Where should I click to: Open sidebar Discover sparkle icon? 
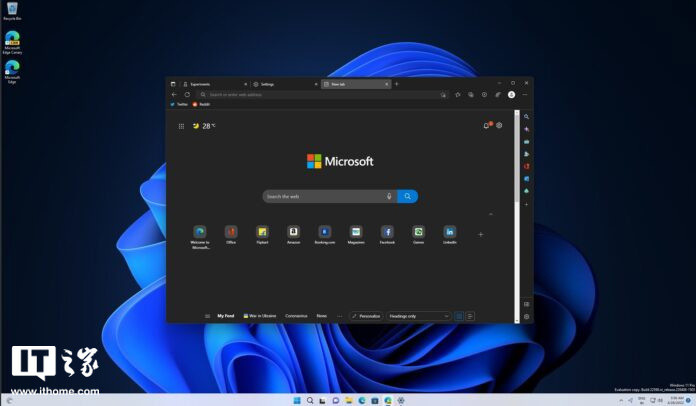pyautogui.click(x=526, y=129)
